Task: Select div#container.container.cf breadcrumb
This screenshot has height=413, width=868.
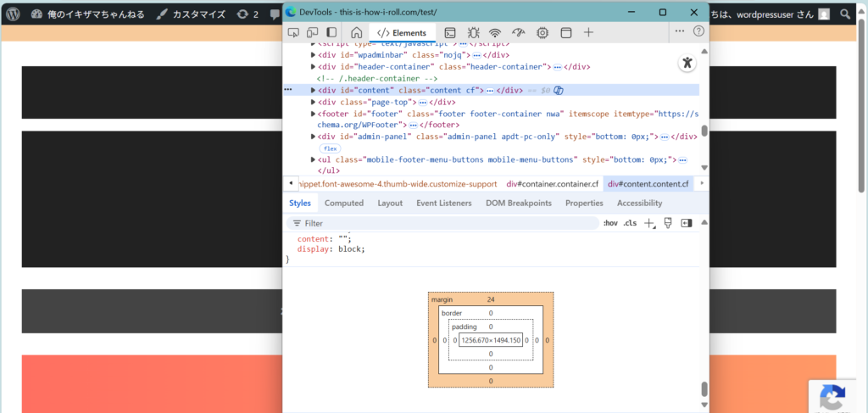Action: (x=552, y=183)
